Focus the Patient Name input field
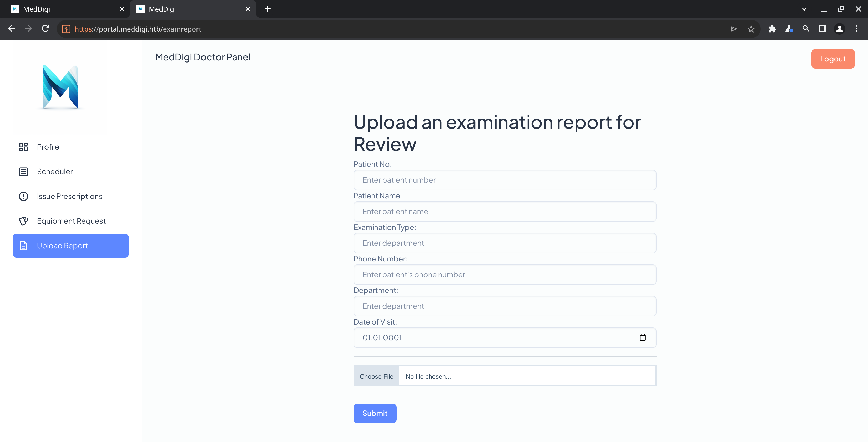Image resolution: width=868 pixels, height=442 pixels. click(x=504, y=211)
